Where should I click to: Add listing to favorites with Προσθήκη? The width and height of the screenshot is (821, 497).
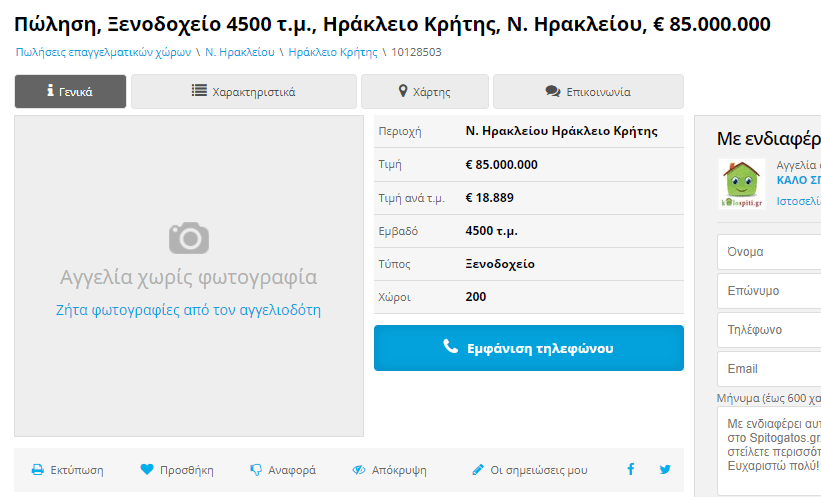pyautogui.click(x=177, y=470)
